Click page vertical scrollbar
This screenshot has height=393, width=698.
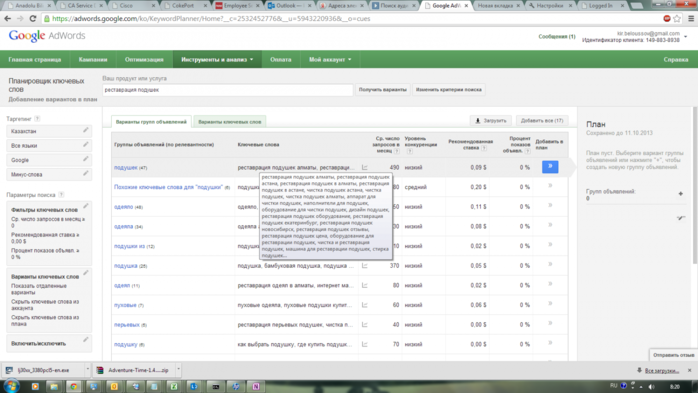[695, 185]
